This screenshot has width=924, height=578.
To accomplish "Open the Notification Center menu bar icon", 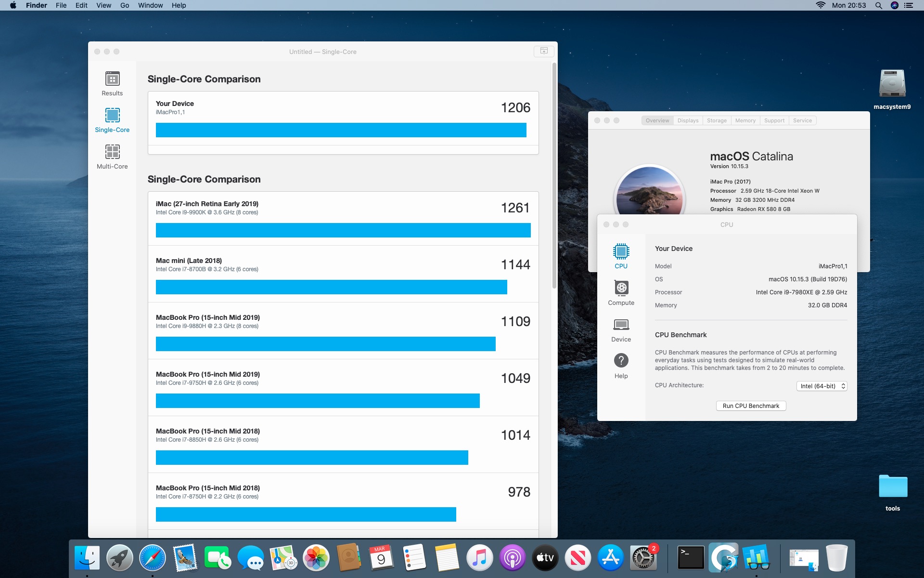I will pyautogui.click(x=909, y=5).
